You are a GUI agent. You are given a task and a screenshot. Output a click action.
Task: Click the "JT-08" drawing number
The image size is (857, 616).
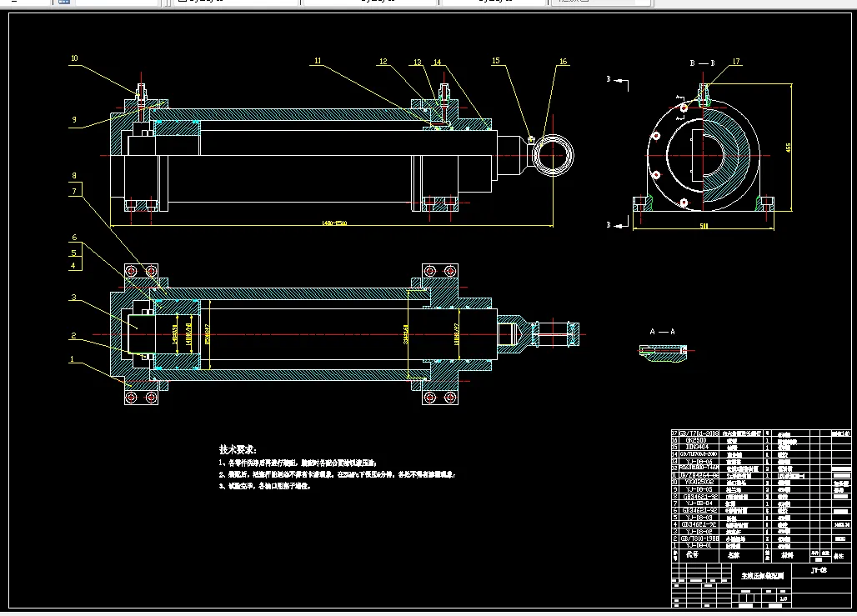click(x=819, y=570)
